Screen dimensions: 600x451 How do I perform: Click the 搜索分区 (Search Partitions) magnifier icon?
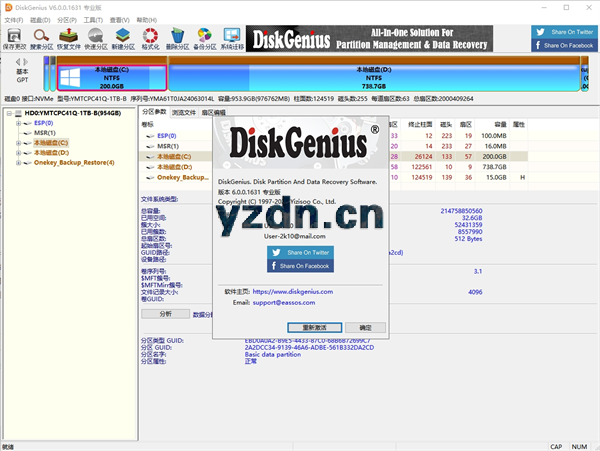pyautogui.click(x=42, y=38)
